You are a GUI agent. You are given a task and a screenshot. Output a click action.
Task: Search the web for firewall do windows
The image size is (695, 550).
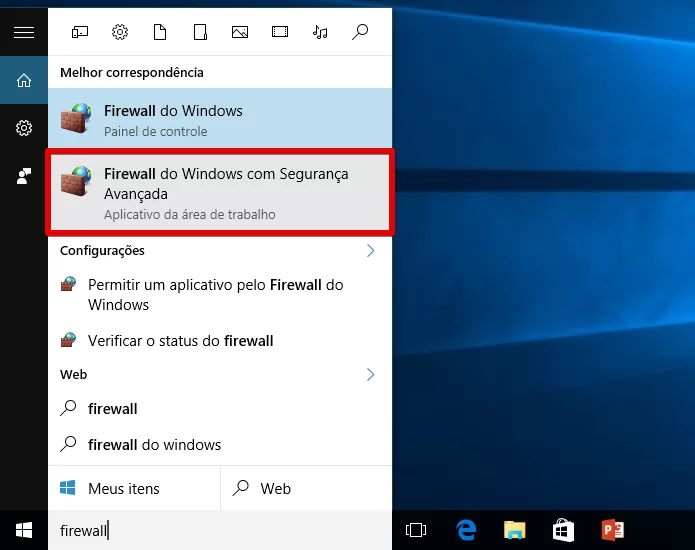click(220, 444)
